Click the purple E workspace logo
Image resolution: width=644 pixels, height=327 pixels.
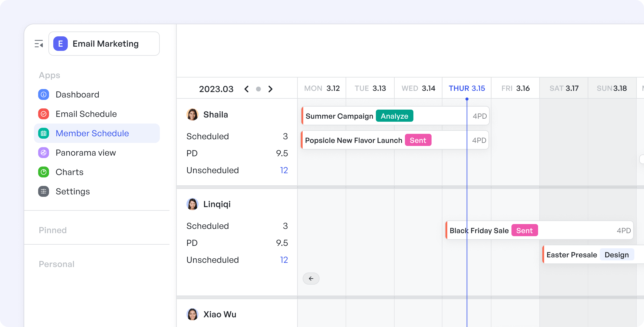[x=61, y=44]
